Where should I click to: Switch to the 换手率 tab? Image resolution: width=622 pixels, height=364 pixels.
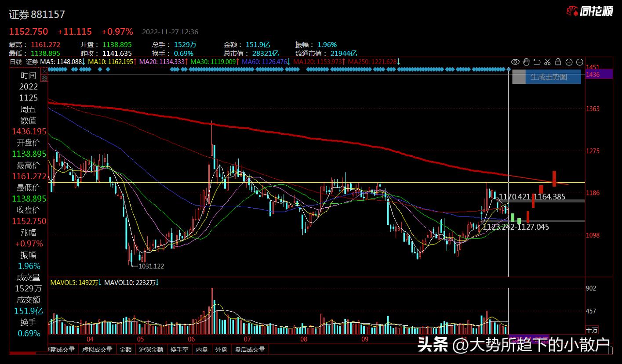click(180, 350)
